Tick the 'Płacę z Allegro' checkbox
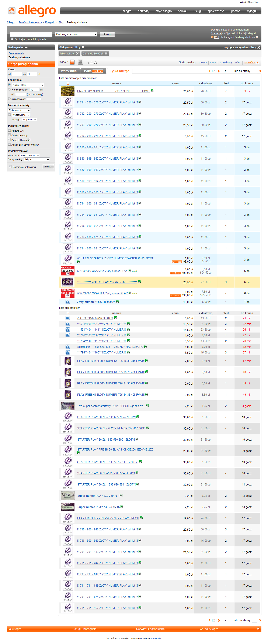 (x=10, y=140)
